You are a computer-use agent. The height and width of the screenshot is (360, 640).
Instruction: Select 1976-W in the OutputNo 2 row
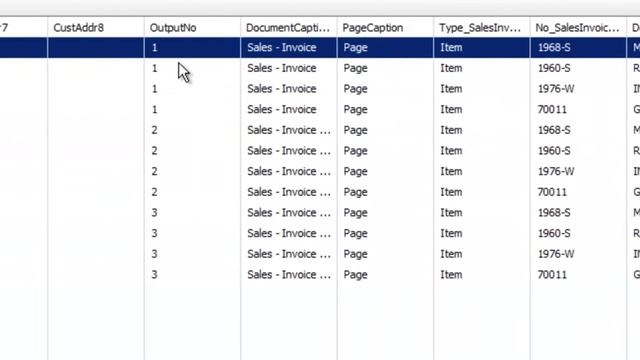[x=578, y=171]
